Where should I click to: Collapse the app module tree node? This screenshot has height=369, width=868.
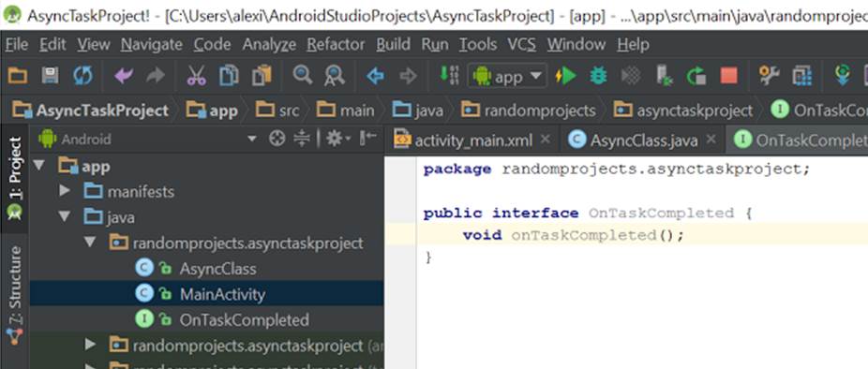coord(38,166)
